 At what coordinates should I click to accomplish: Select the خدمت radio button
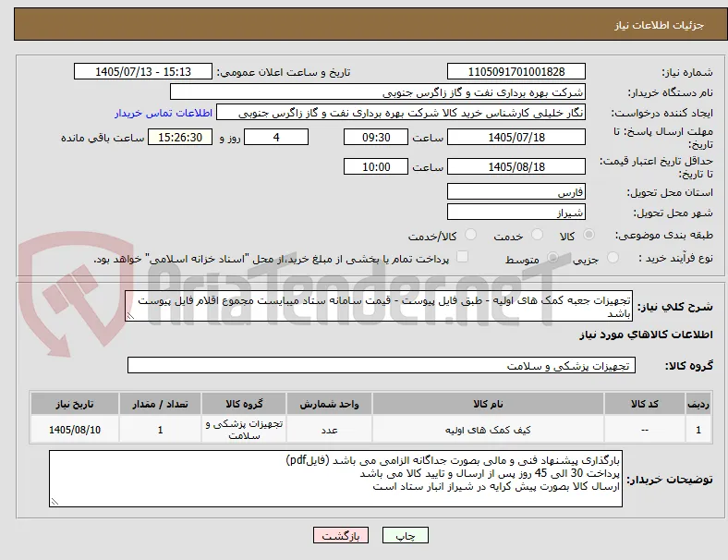pyautogui.click(x=537, y=235)
